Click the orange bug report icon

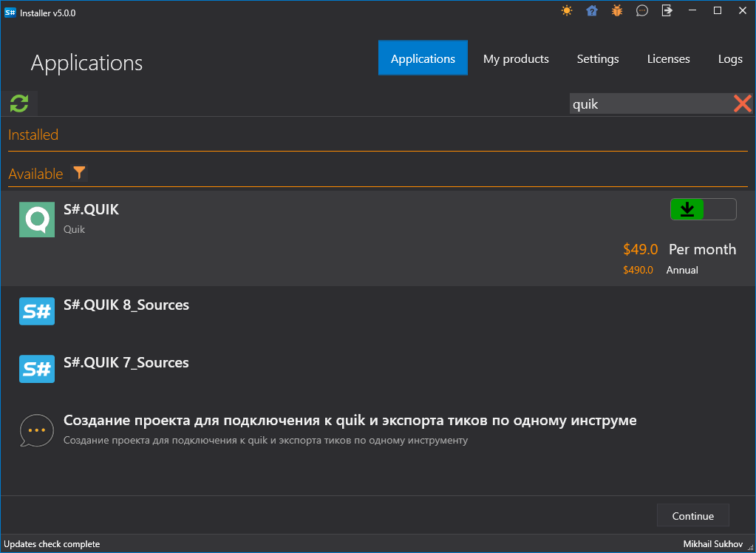[616, 10]
